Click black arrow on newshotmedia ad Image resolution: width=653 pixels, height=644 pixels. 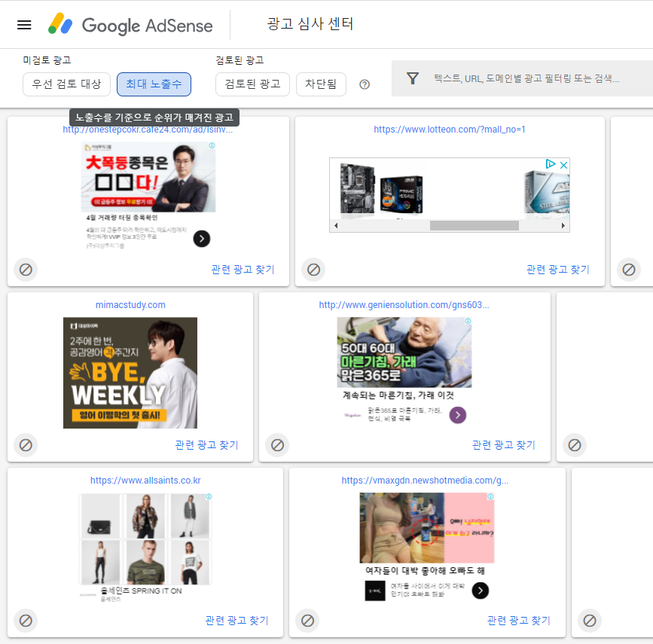[x=481, y=591]
